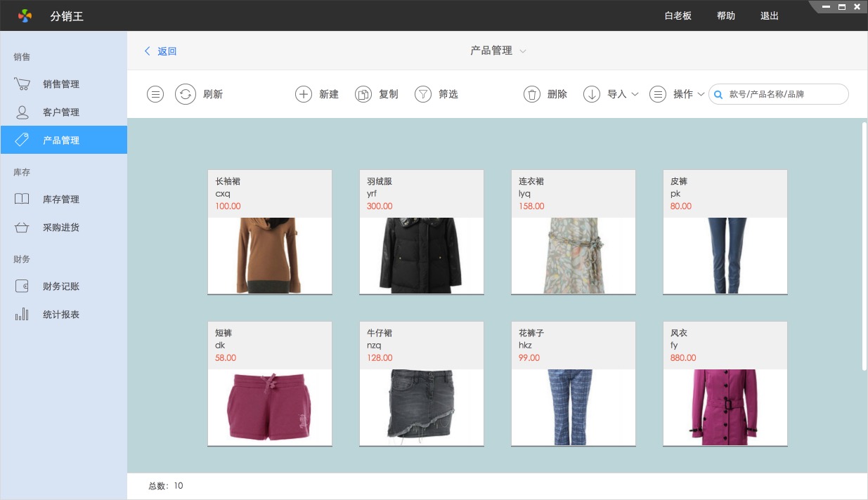Open Purchase Stock-in sidebar item

coord(60,228)
